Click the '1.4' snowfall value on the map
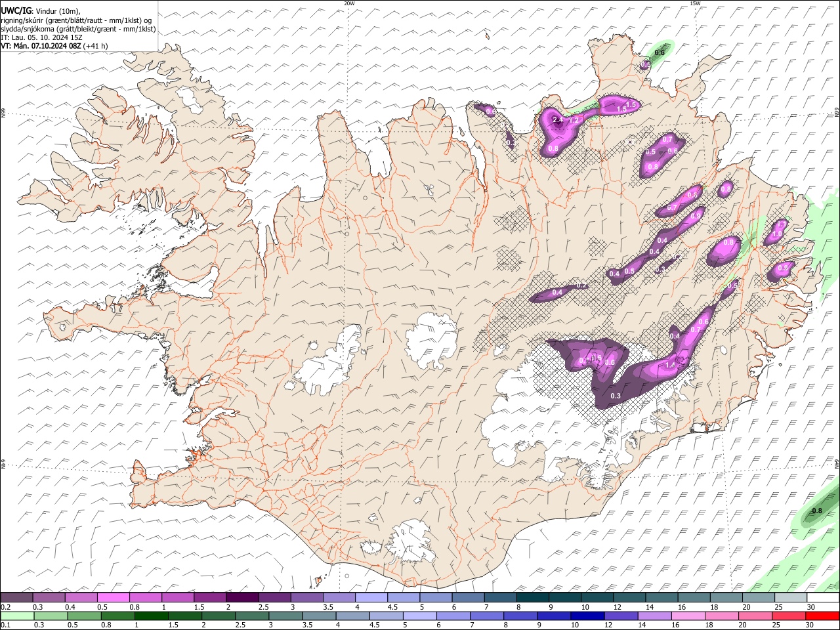The width and height of the screenshot is (840, 630). click(x=670, y=365)
